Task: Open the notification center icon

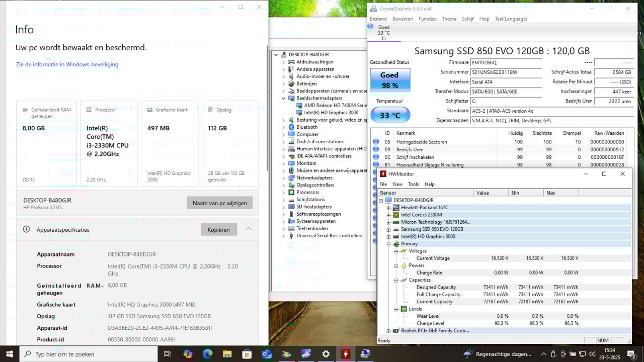Action: tap(631, 354)
